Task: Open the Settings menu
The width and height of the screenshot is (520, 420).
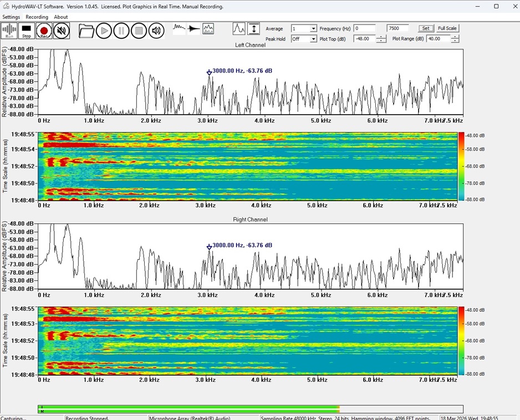Action: (x=11, y=17)
